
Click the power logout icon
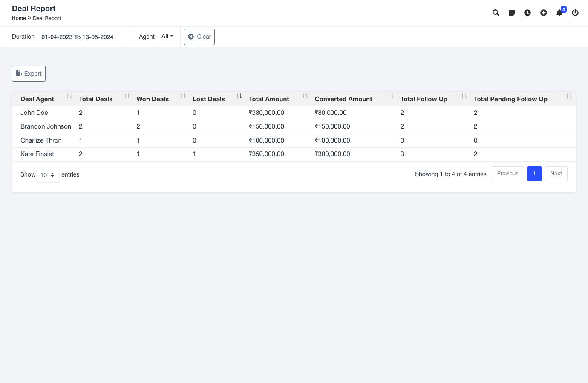(575, 13)
